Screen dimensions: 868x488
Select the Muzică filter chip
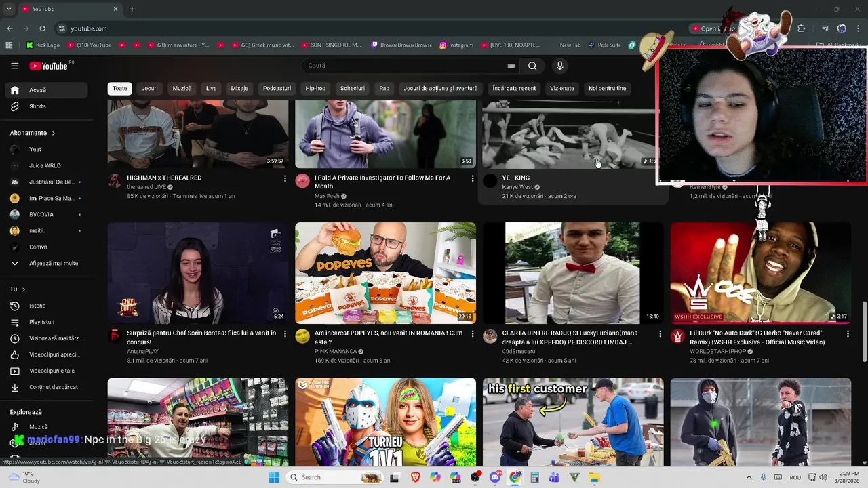pyautogui.click(x=182, y=88)
